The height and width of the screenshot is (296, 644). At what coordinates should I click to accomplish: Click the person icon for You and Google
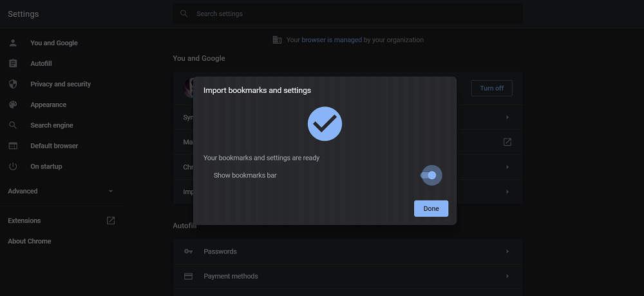pos(13,43)
